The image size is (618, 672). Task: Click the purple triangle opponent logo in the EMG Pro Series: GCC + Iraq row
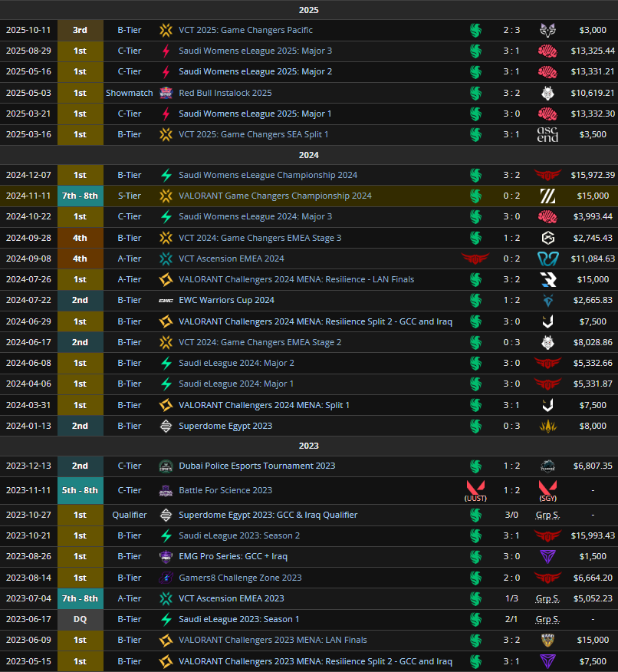(x=547, y=556)
